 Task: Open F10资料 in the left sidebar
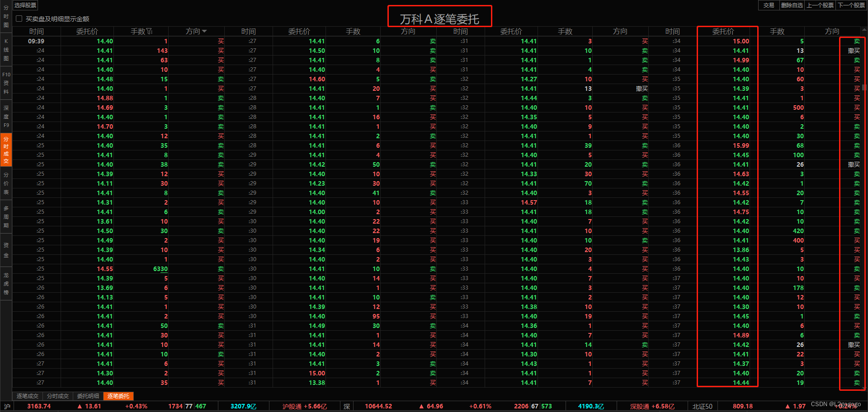tap(6, 83)
